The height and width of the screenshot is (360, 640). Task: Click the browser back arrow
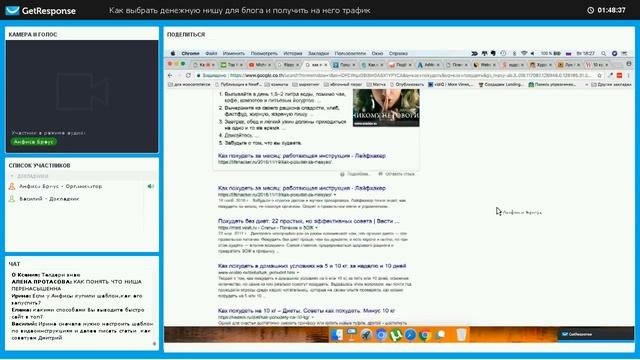point(170,76)
